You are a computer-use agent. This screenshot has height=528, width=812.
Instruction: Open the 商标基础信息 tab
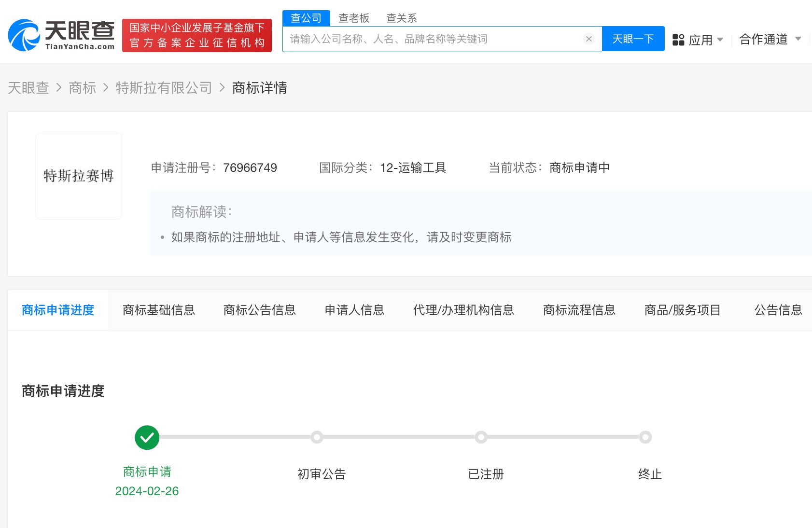(159, 310)
